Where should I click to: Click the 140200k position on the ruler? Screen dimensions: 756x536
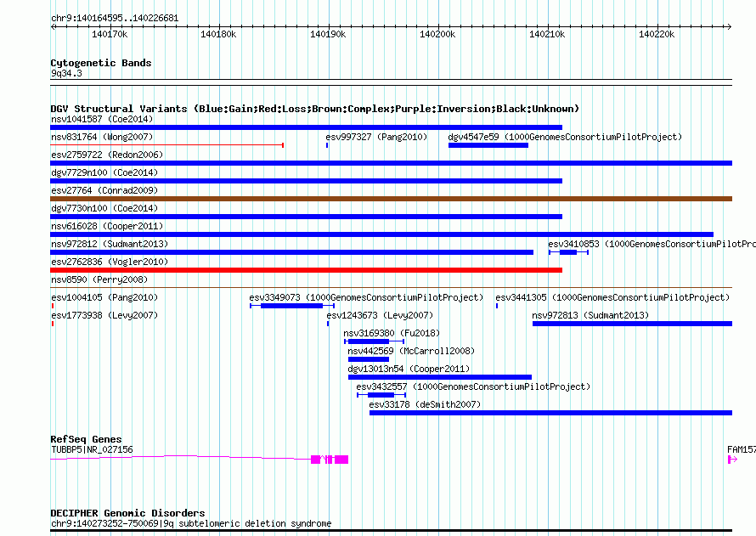coord(437,34)
